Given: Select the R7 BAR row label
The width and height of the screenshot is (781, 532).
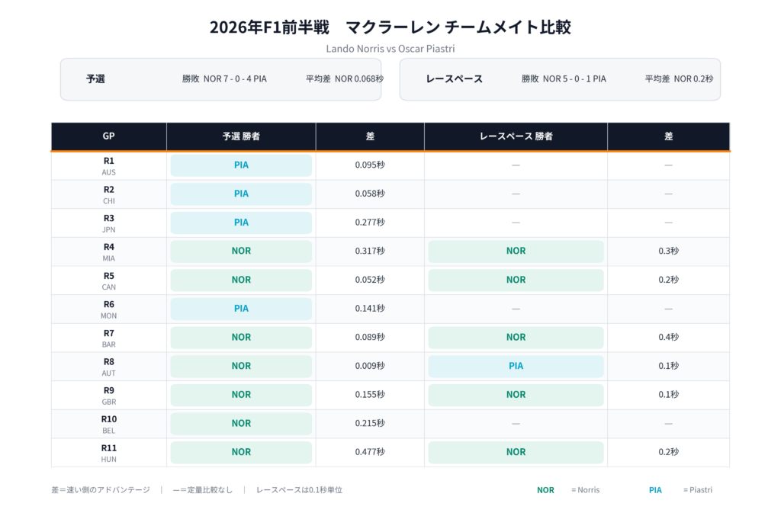Looking at the screenshot, I should (108, 338).
